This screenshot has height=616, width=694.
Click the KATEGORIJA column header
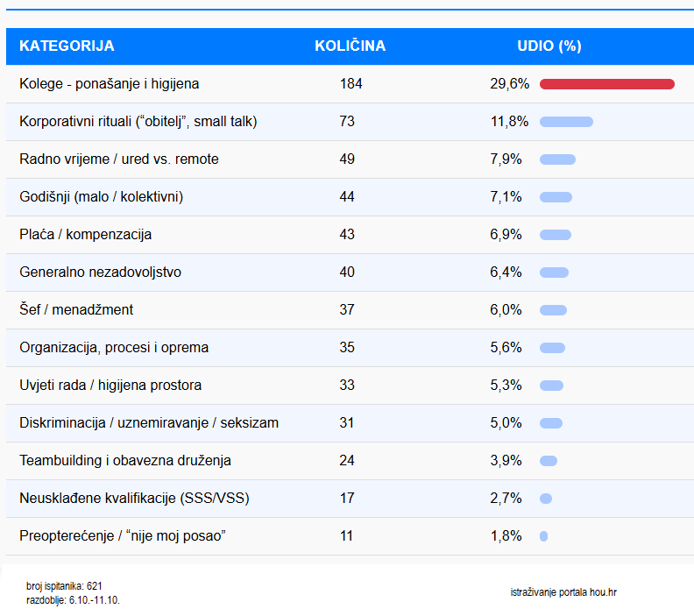click(x=67, y=46)
